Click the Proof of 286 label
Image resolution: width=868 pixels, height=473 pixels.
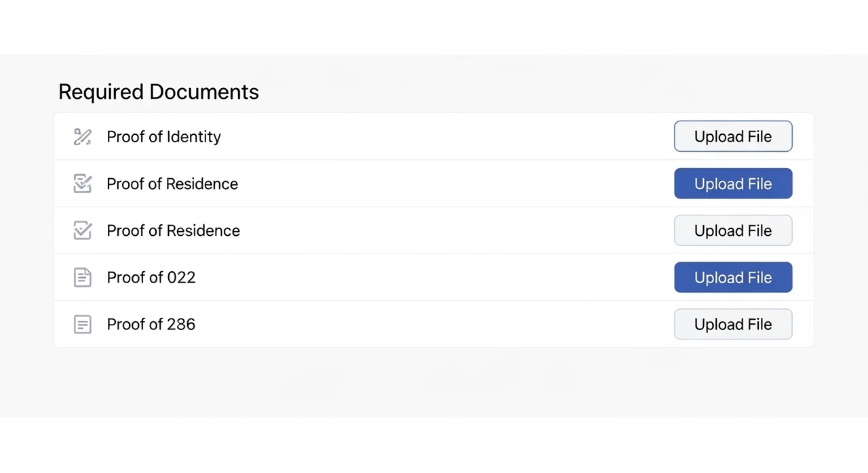(x=151, y=324)
